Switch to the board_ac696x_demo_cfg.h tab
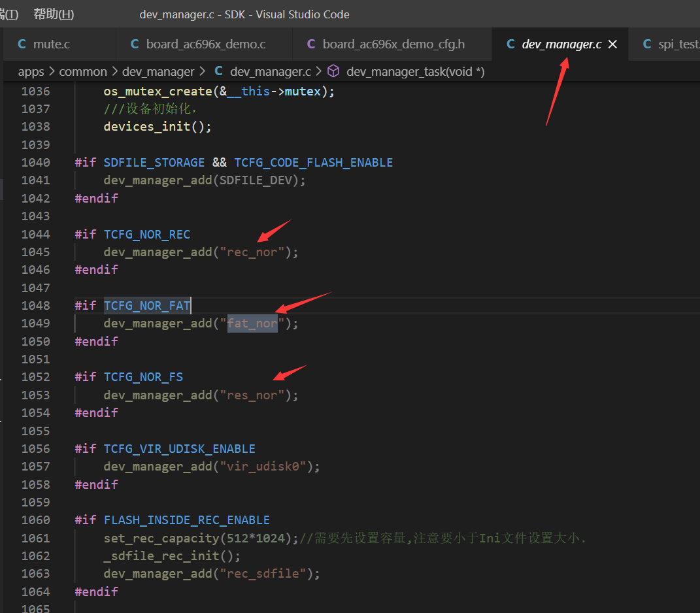700x613 pixels. tap(392, 44)
